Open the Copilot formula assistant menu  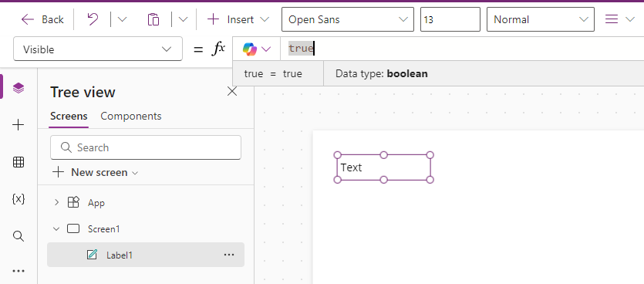click(x=257, y=49)
